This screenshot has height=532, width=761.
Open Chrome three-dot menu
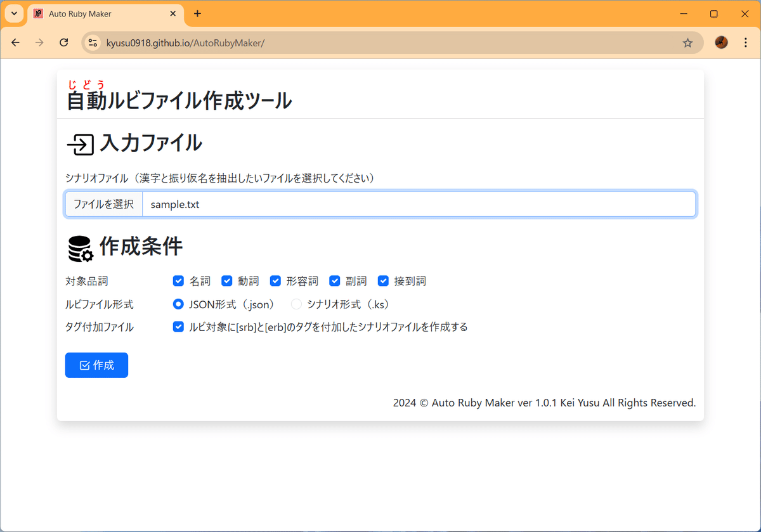pyautogui.click(x=745, y=42)
